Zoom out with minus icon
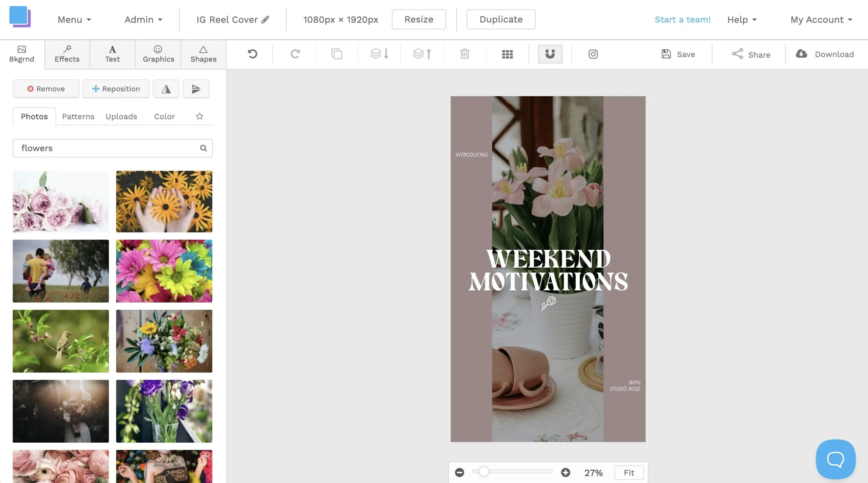868x483 pixels. point(459,472)
